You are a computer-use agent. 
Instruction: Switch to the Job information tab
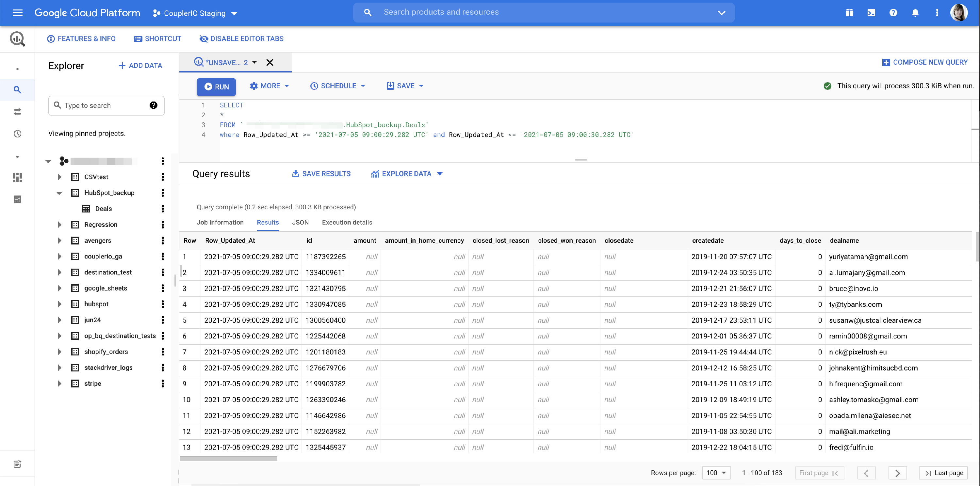220,223
